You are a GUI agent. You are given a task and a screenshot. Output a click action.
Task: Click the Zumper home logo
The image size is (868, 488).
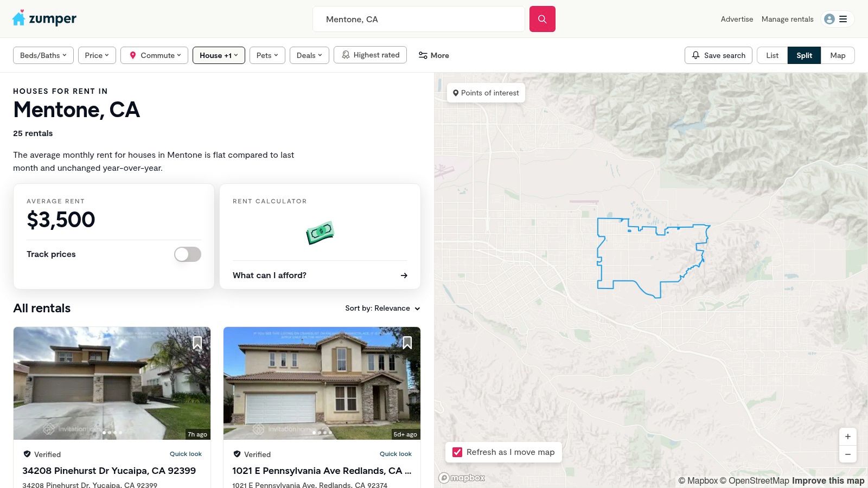click(44, 19)
